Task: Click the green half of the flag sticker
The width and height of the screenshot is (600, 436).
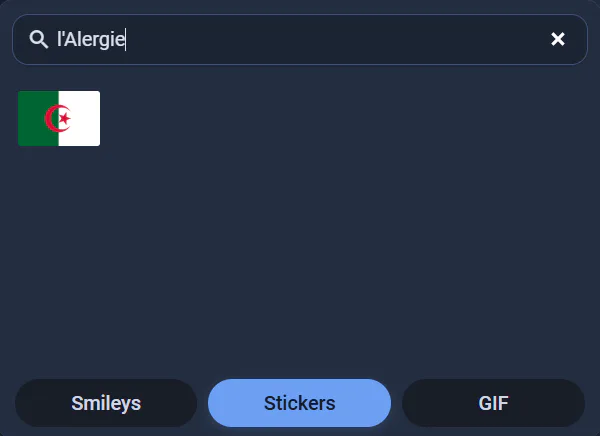Action: [x=38, y=118]
